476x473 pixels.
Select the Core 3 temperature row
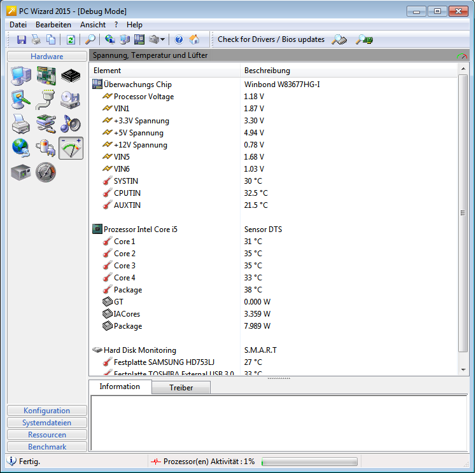273,266
